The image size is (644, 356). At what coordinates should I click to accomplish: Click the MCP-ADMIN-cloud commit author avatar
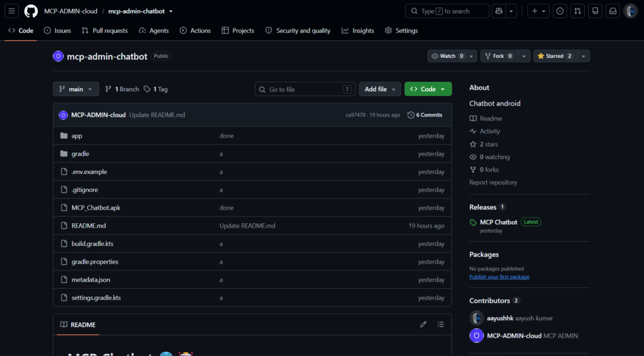pyautogui.click(x=64, y=115)
